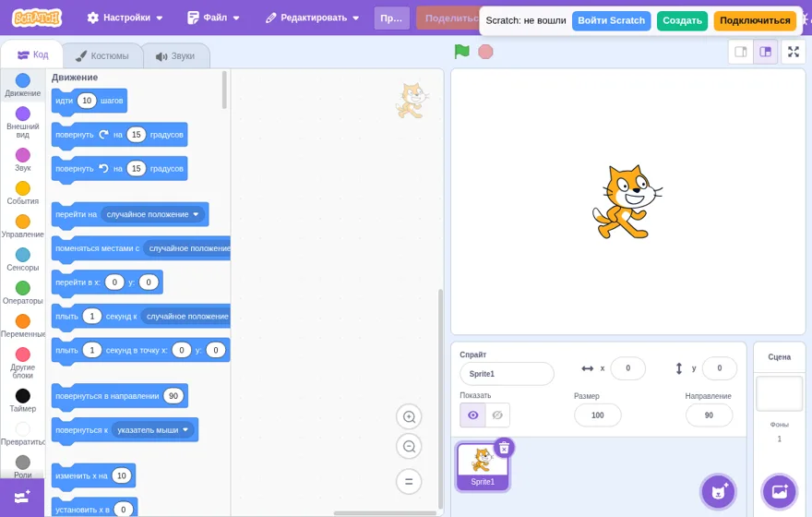This screenshot has height=517, width=812.
Task: Select the Звук blocks category
Action: pyautogui.click(x=23, y=160)
